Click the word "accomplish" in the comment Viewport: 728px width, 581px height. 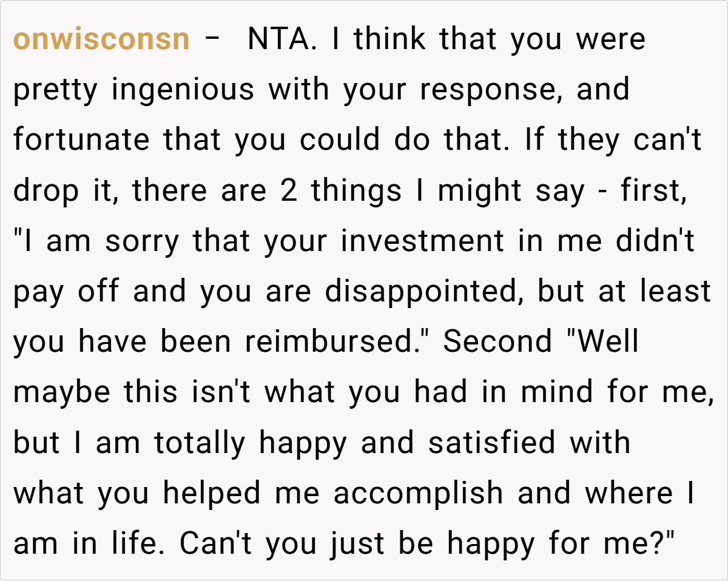(x=418, y=494)
